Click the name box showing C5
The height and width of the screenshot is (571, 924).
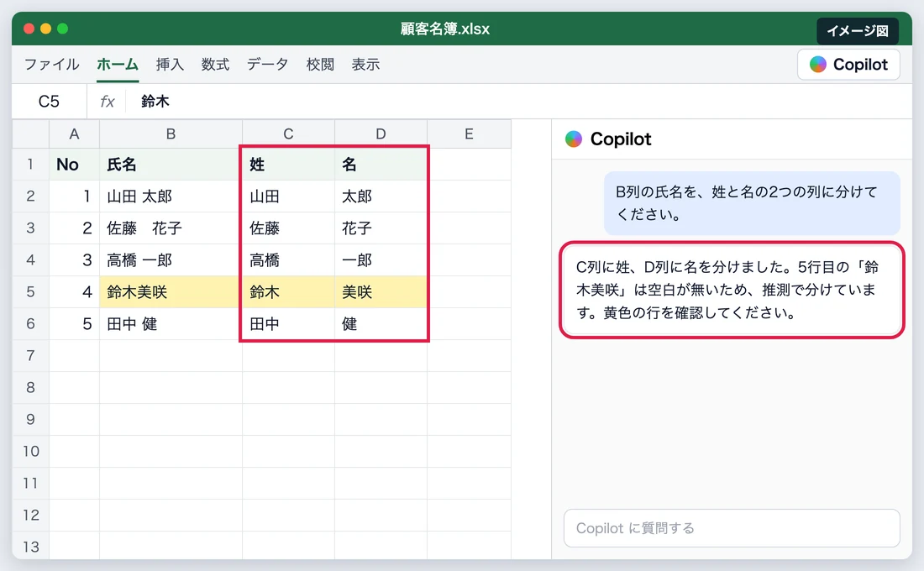point(49,102)
